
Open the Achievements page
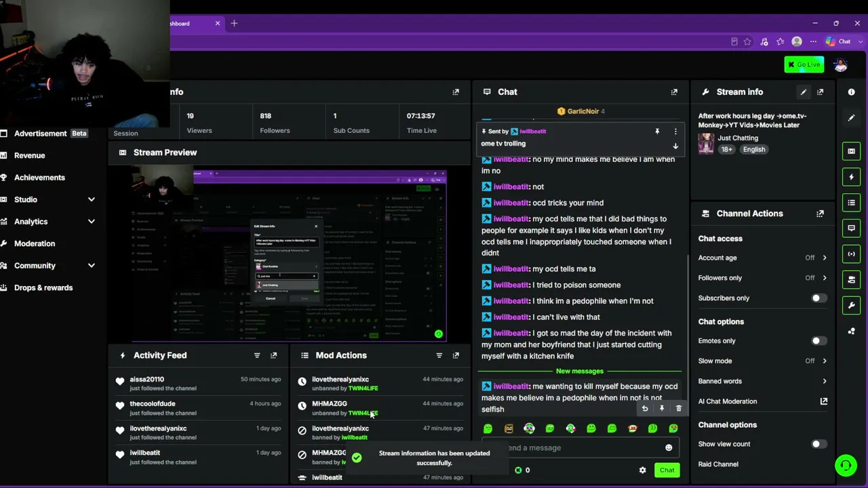39,178
